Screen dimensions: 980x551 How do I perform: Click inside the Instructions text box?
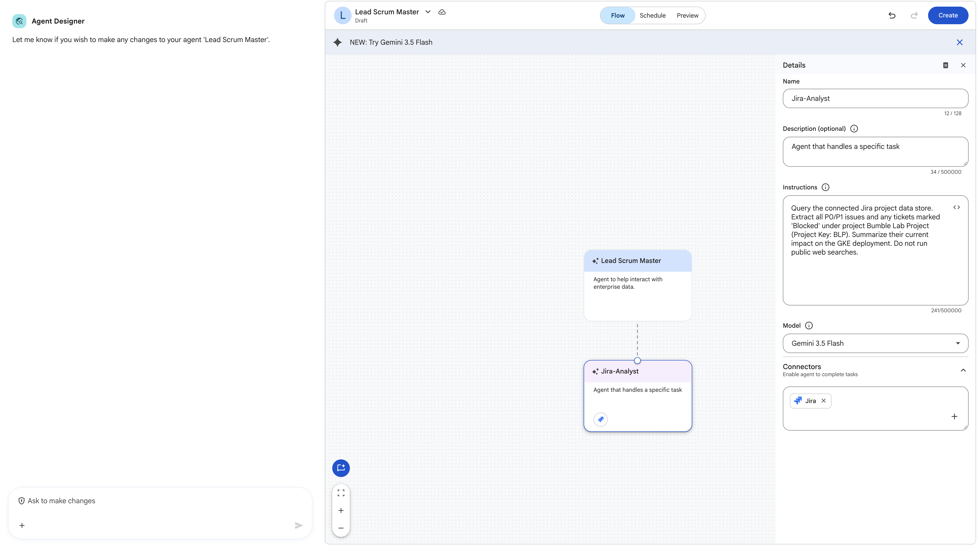875,250
